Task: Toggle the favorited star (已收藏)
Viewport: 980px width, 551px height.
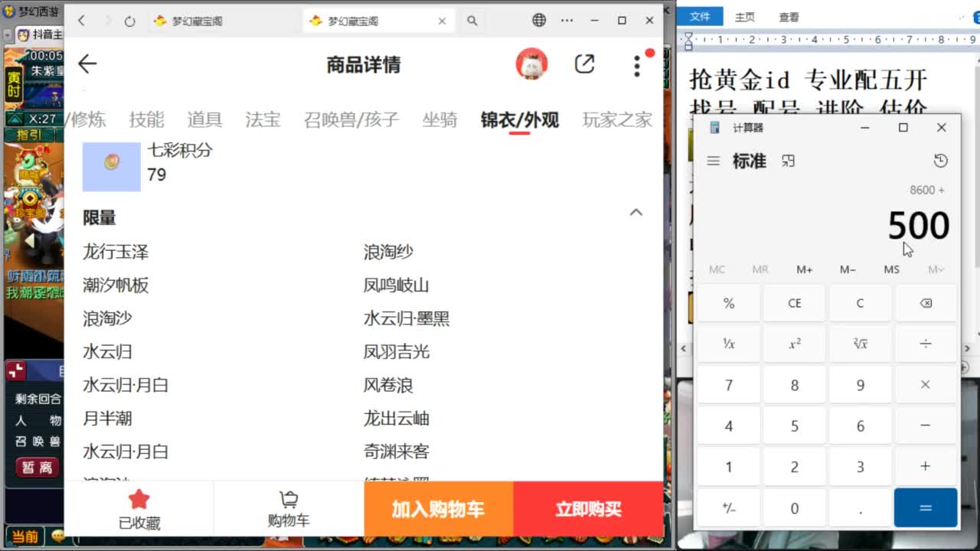Action: [x=139, y=509]
